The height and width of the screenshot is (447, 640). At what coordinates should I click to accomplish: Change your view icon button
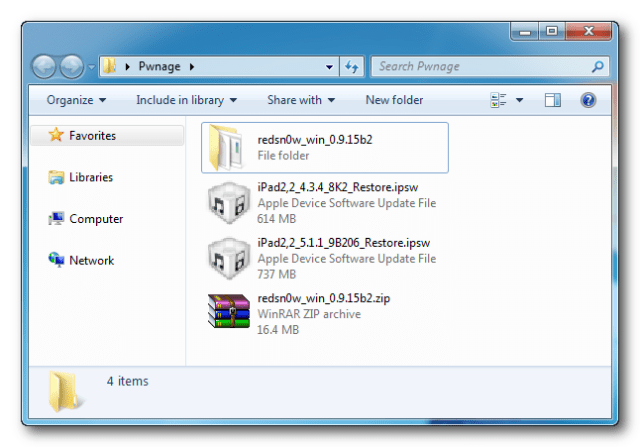498,100
